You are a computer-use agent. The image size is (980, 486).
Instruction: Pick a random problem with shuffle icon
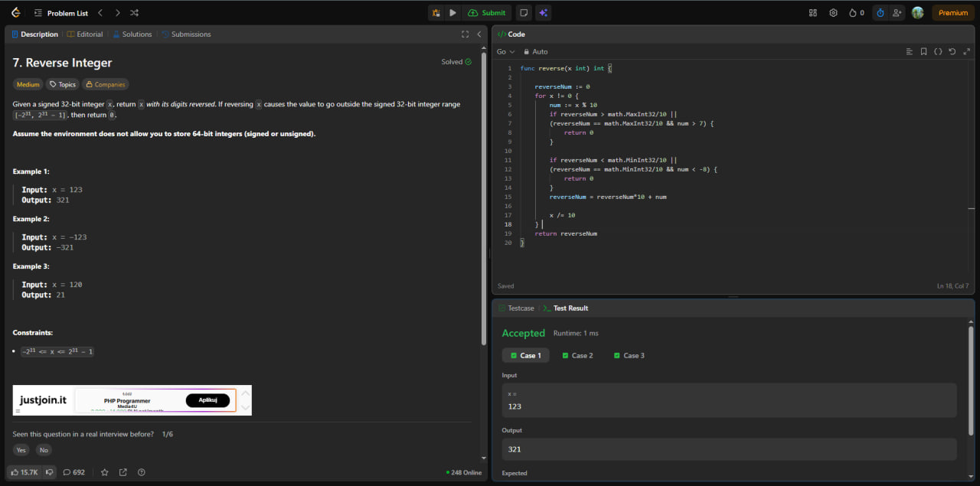point(135,13)
